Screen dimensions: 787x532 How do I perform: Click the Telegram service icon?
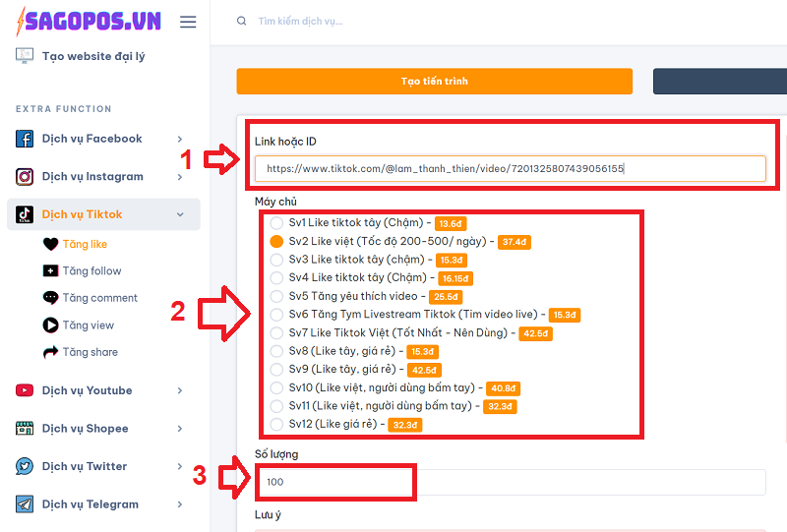pos(25,504)
